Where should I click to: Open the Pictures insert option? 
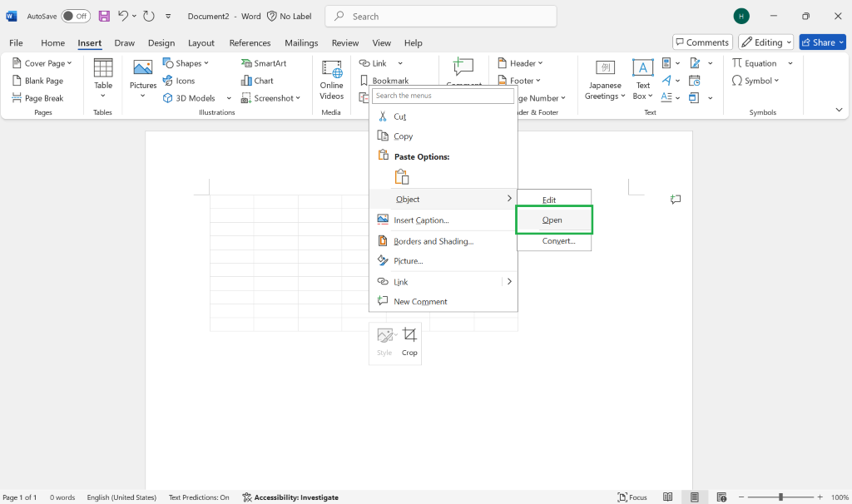143,79
